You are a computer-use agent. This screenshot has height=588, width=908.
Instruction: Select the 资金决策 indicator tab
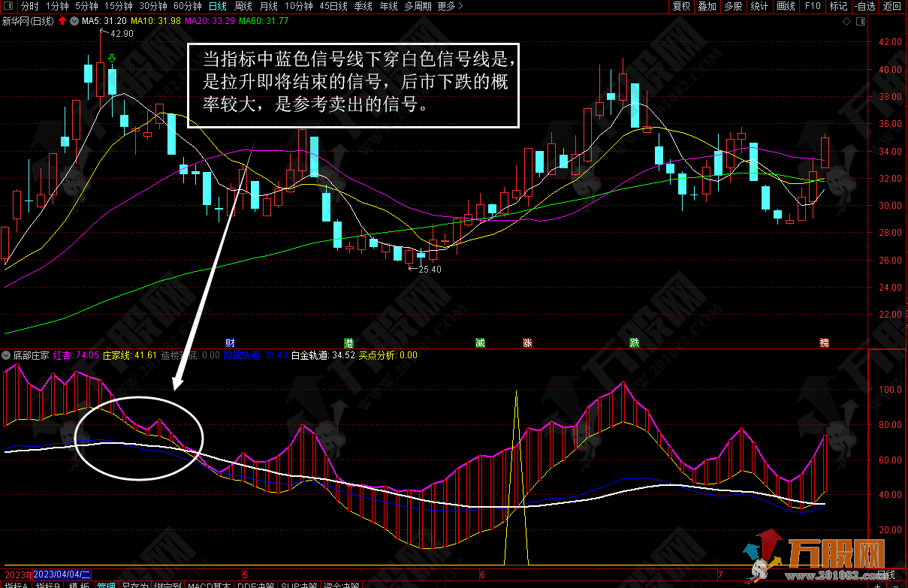(342, 584)
